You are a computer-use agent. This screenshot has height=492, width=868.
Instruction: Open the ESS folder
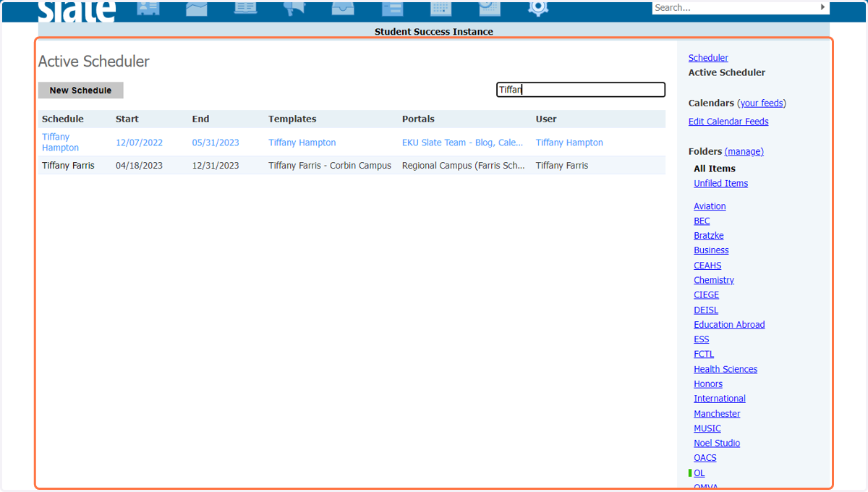click(702, 339)
